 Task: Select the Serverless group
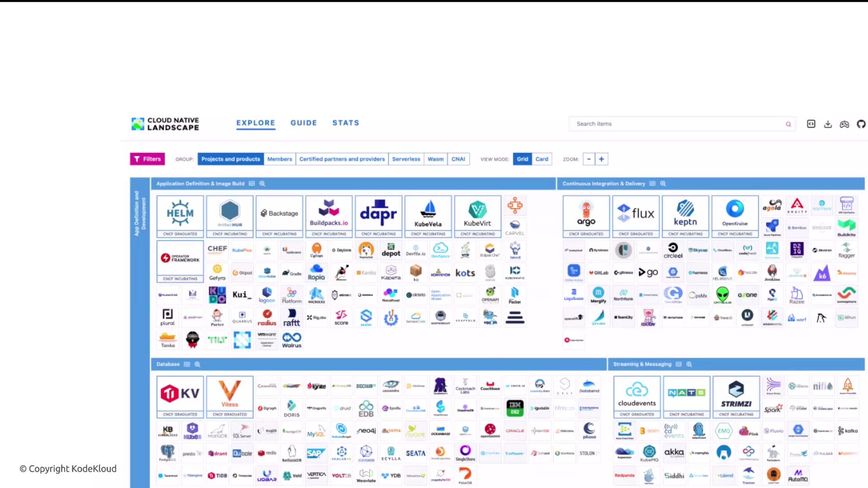tap(406, 159)
